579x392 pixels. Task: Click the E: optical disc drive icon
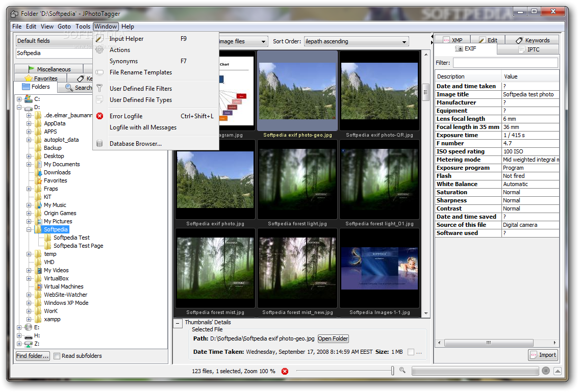pyautogui.click(x=29, y=327)
